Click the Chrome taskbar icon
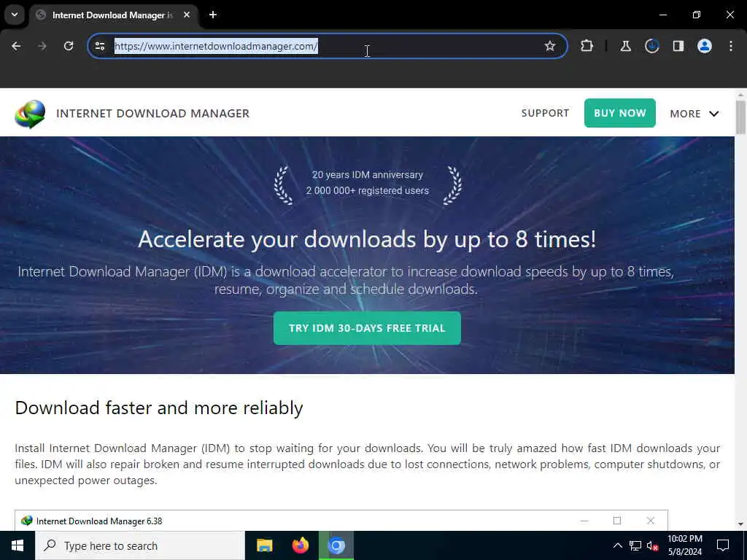 336,545
